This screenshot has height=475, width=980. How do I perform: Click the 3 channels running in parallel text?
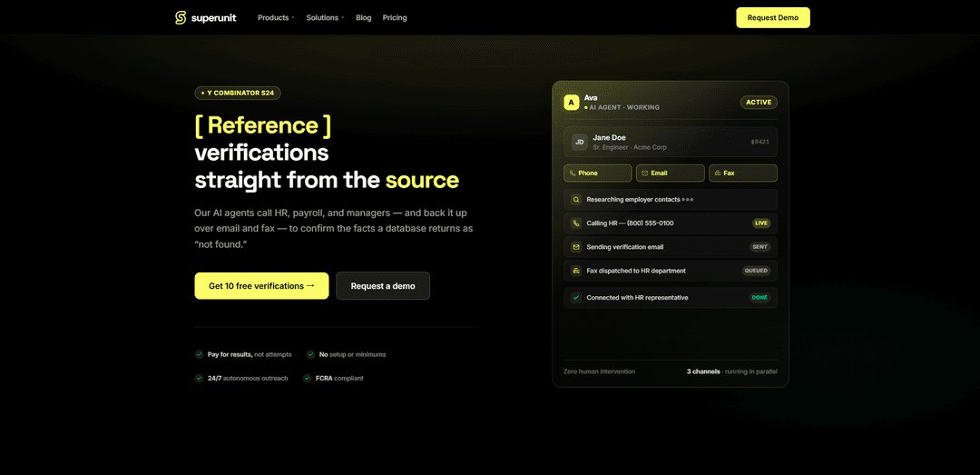coord(732,371)
